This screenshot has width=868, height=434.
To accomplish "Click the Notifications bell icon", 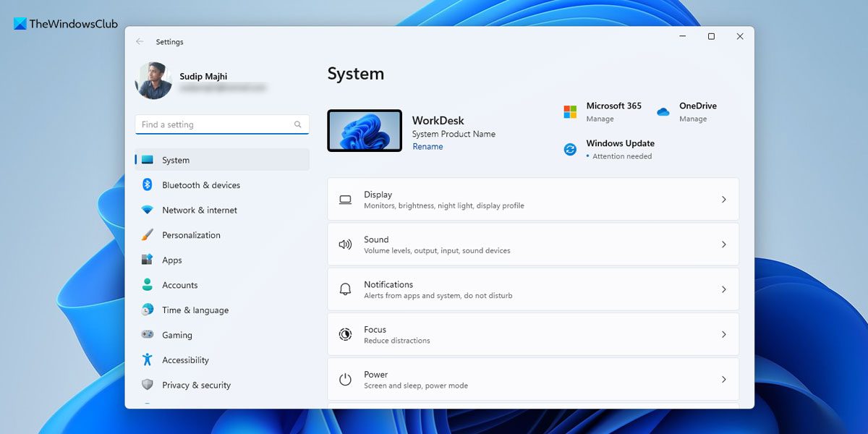I will coord(346,289).
